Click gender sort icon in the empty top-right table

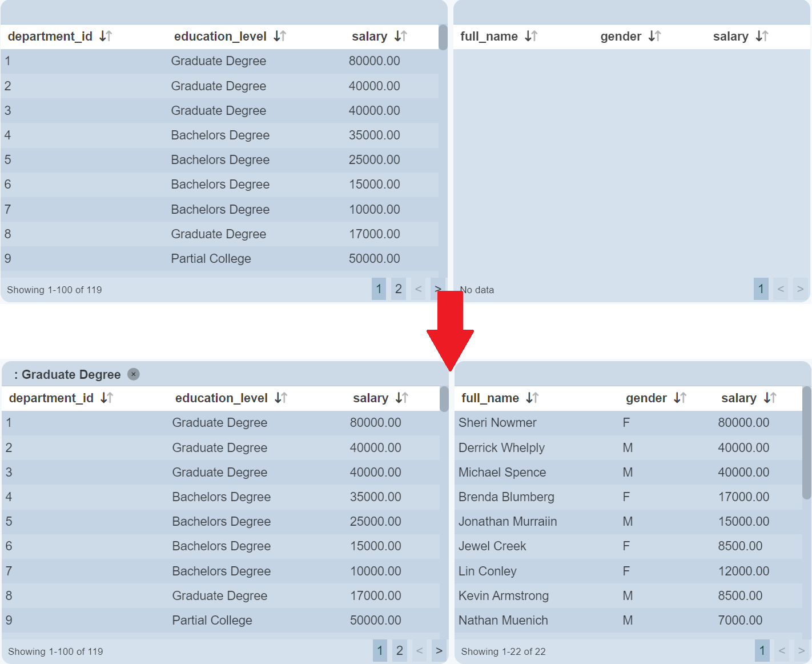[654, 37]
